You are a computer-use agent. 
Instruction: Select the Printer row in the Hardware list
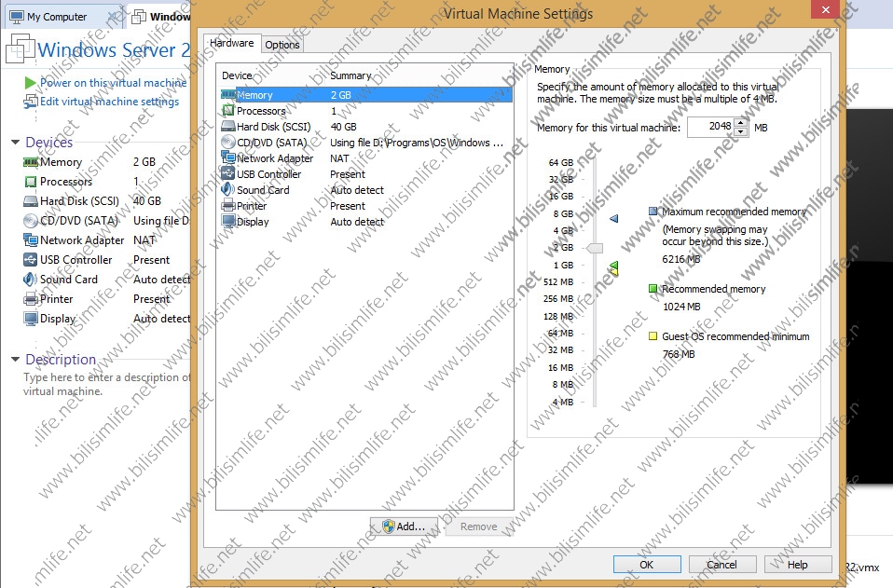pyautogui.click(x=365, y=206)
